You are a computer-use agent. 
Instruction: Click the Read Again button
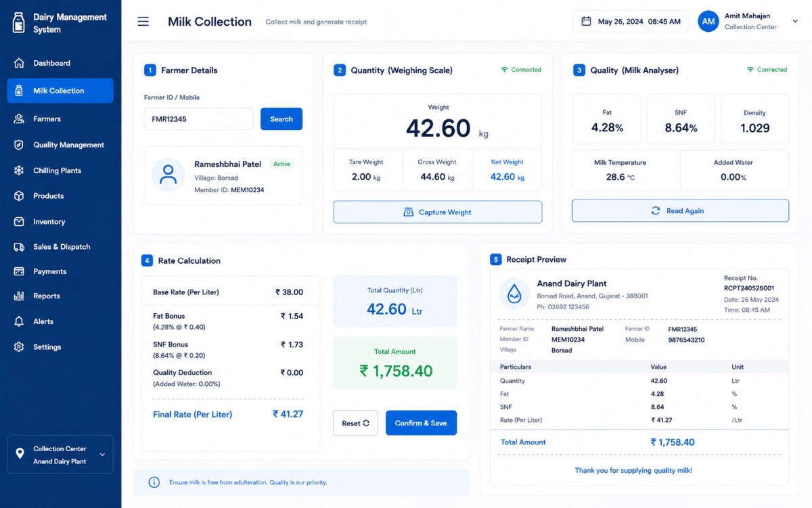[680, 210]
